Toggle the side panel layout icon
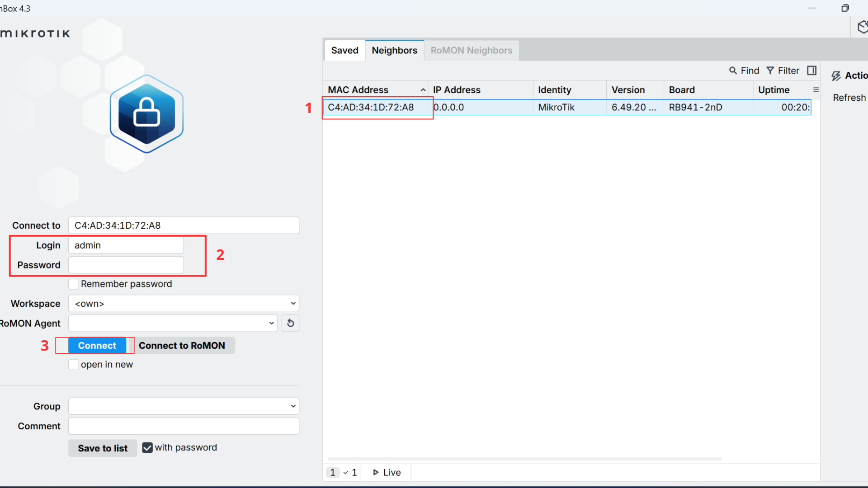Viewport: 868px width, 488px height. (812, 70)
